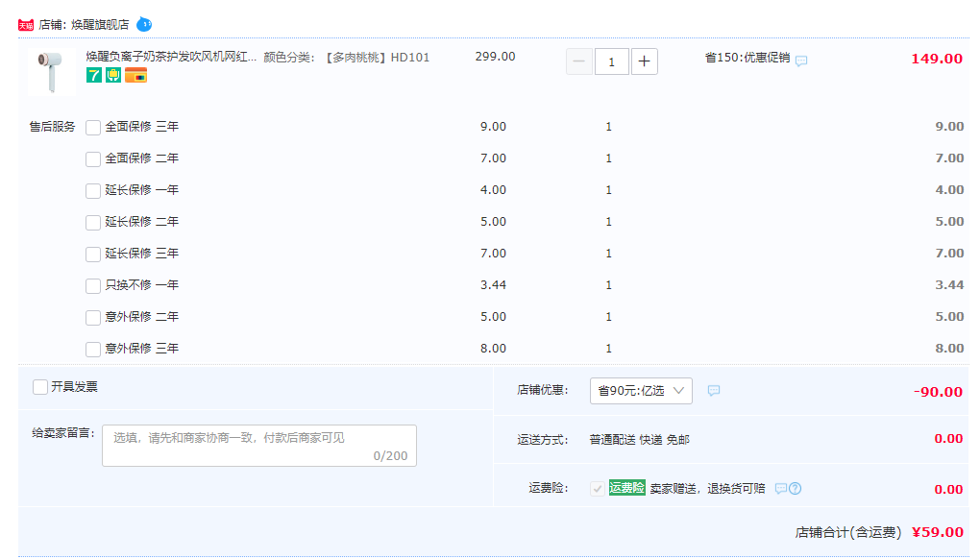Screen dimensions: 980x559
Task: Click the discount amount -90.00
Action: click(x=938, y=392)
